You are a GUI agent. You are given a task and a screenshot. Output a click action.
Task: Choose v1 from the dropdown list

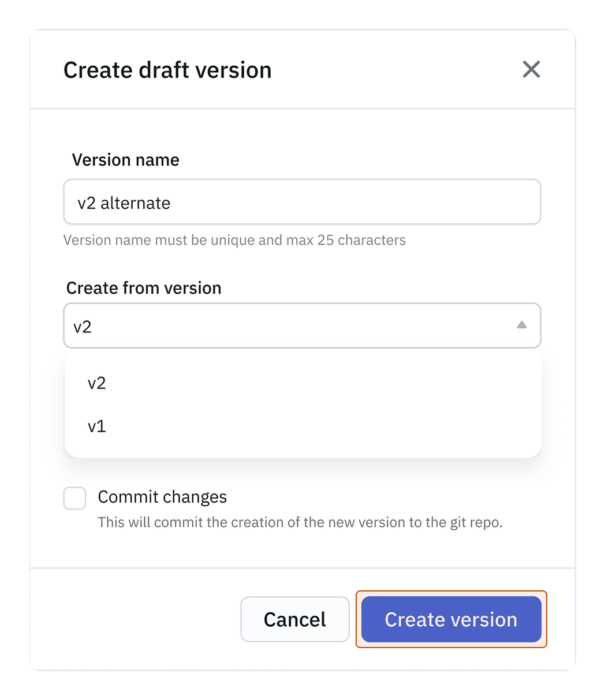pos(97,426)
